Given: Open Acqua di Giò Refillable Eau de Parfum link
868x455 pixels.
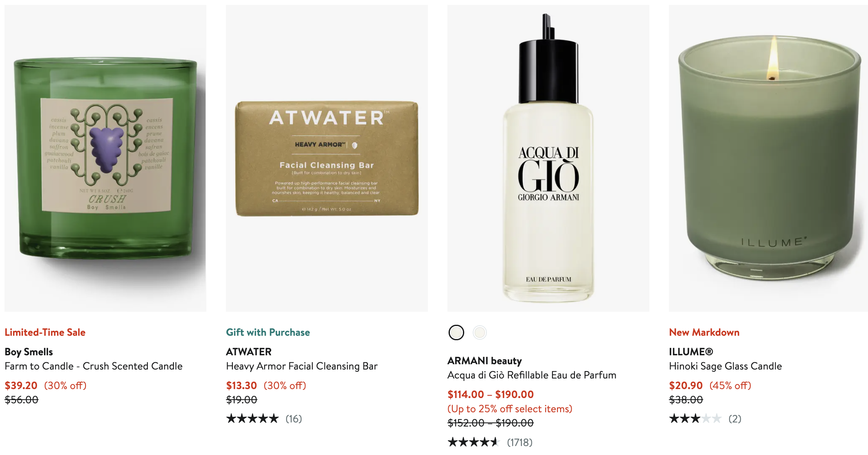Looking at the screenshot, I should (532, 375).
